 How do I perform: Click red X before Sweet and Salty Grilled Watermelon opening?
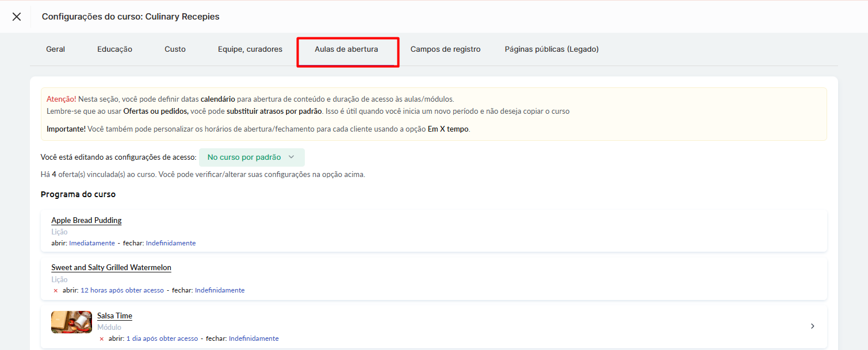point(56,291)
